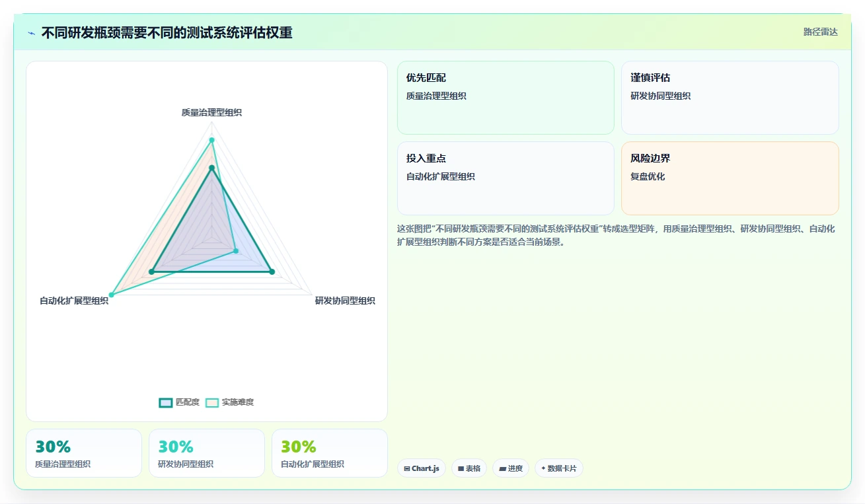Image resolution: width=865 pixels, height=504 pixels.
Task: Open the 投入重点 card
Action: (506, 178)
